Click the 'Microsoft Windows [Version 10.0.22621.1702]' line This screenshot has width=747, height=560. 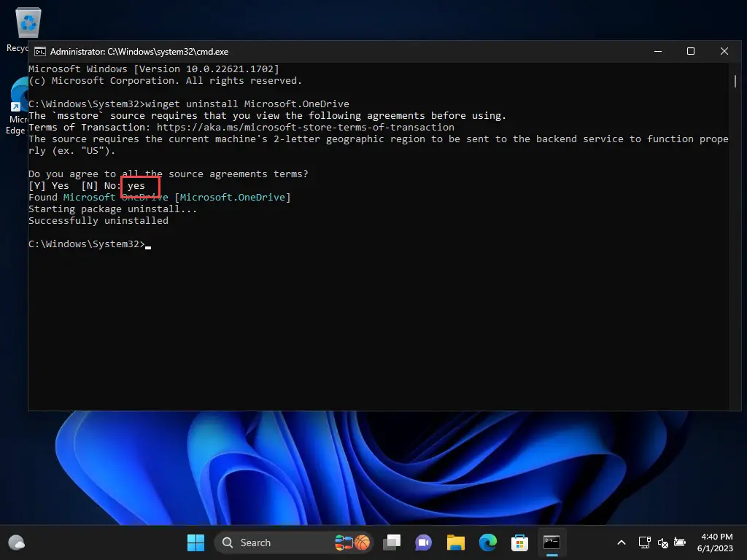click(153, 69)
